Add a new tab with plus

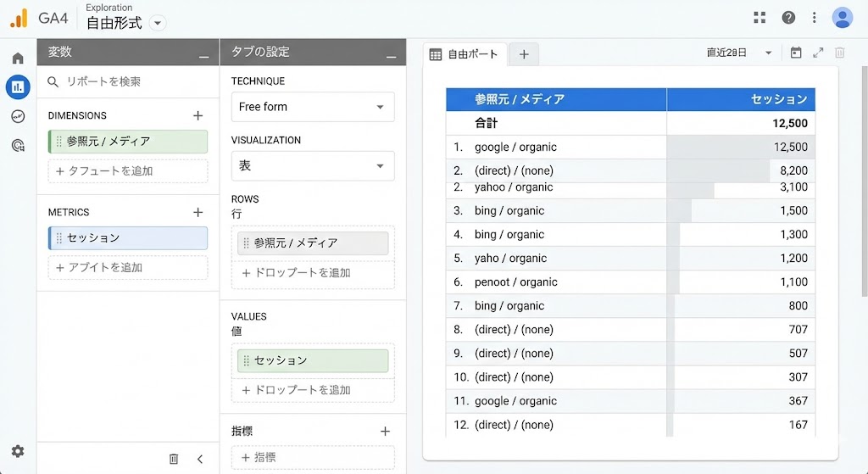[x=524, y=54]
